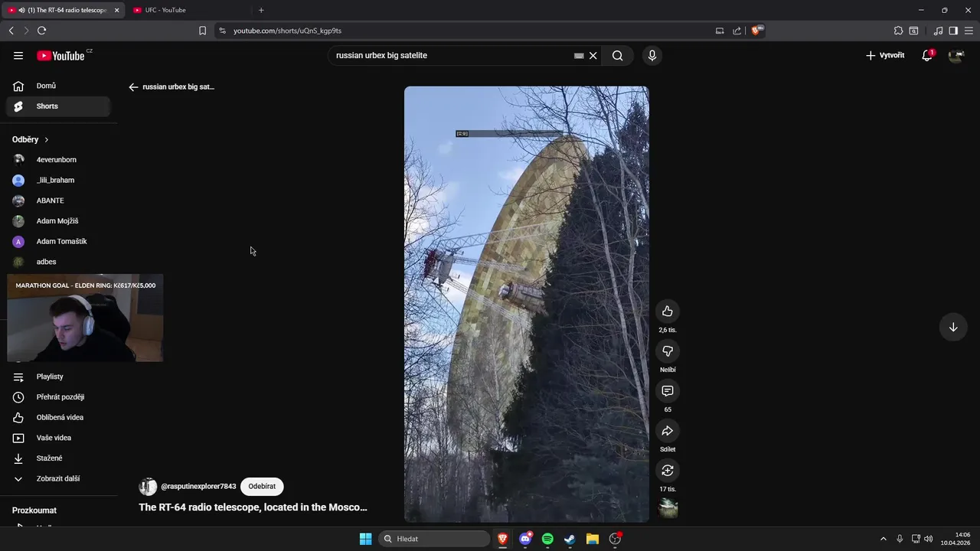This screenshot has height=551, width=980.
Task: Open the Adam Mojžíš subscription channel
Action: [58, 221]
